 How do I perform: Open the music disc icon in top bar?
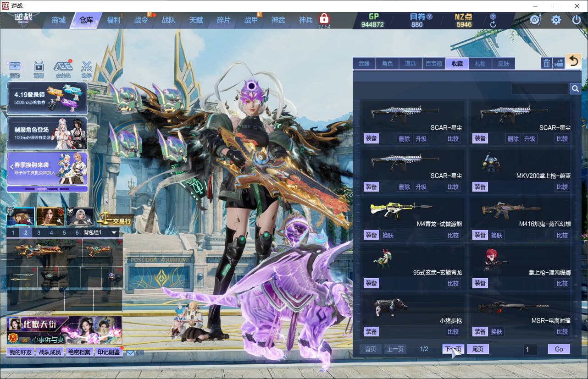535,20
